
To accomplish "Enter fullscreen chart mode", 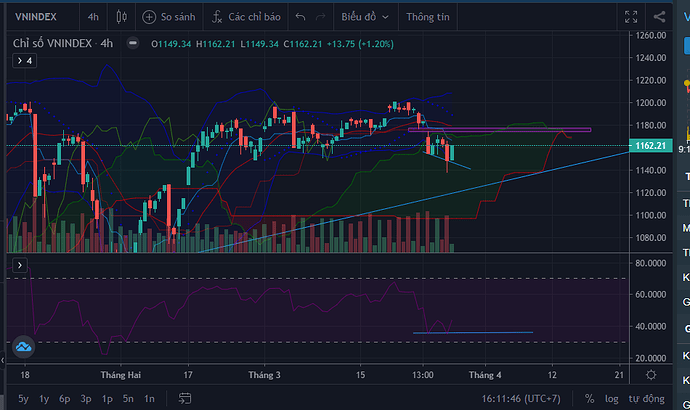I will [630, 17].
